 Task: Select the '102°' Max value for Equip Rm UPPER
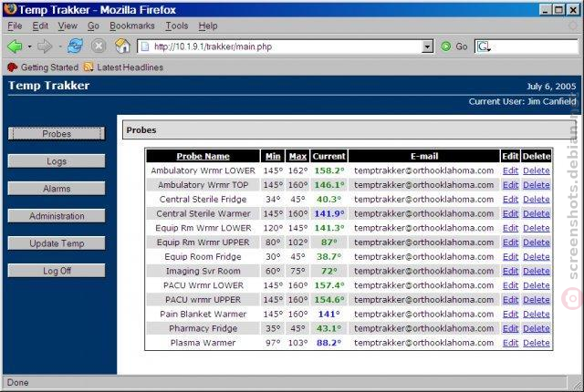[x=297, y=242]
